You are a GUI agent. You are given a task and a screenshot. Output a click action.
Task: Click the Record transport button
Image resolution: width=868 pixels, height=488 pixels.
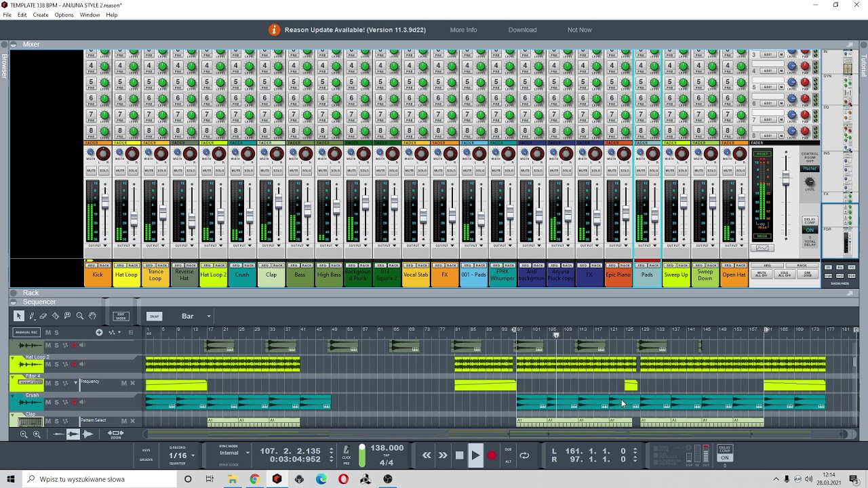(x=492, y=455)
